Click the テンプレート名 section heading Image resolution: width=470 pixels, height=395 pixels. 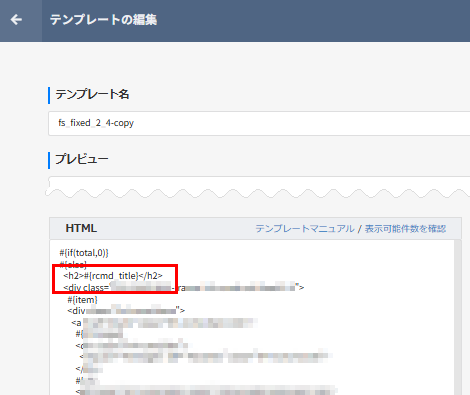pos(92,94)
